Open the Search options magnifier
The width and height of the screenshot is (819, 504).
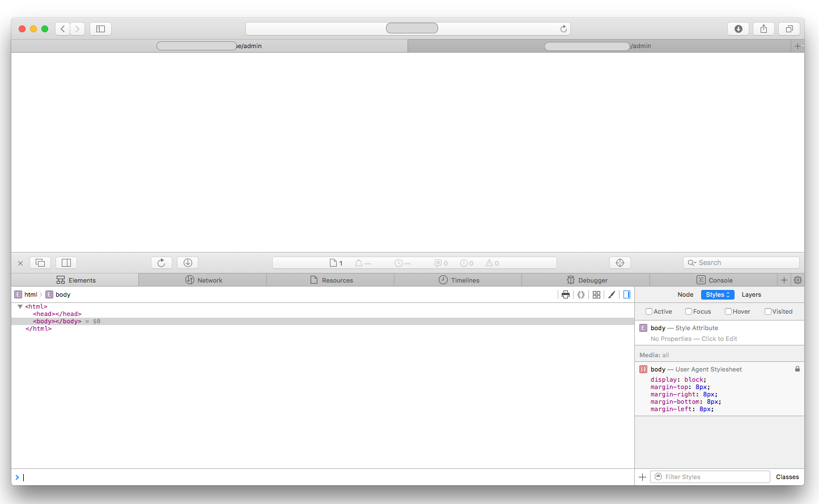coord(692,263)
